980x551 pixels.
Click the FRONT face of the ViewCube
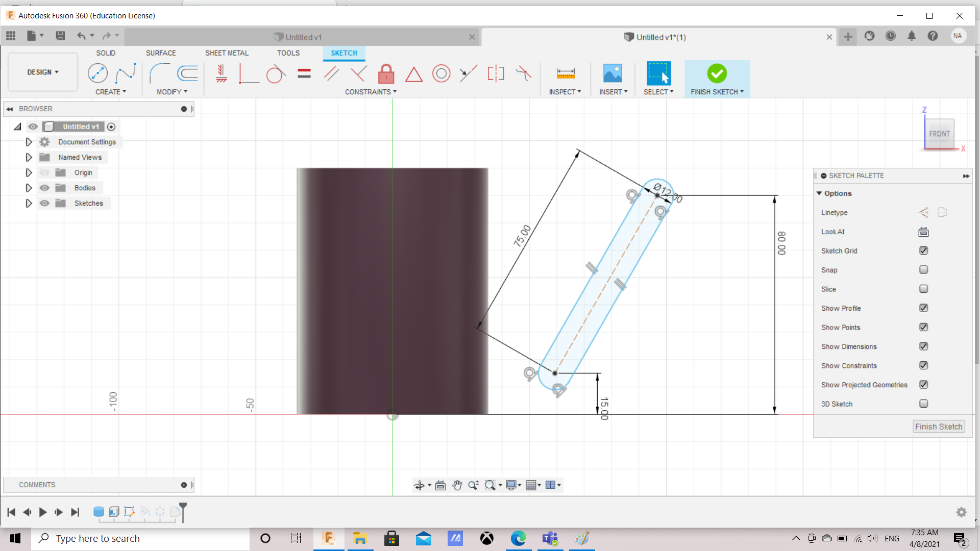939,134
